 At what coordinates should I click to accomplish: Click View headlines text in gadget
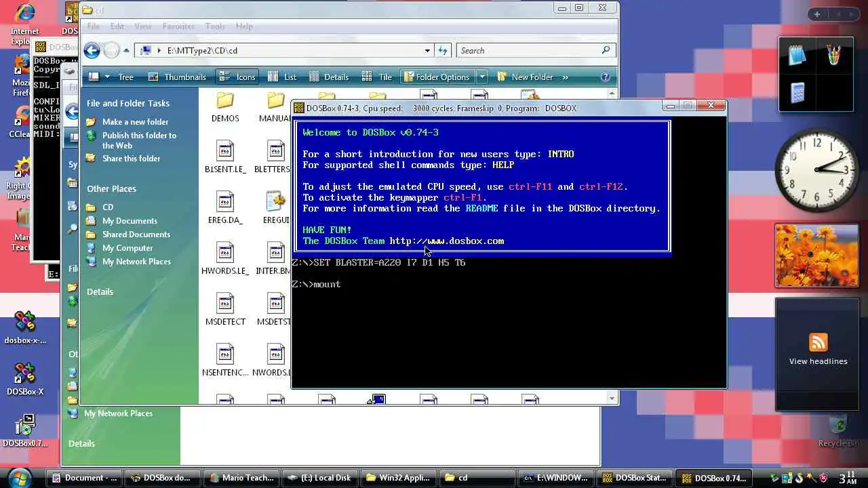[x=818, y=361]
